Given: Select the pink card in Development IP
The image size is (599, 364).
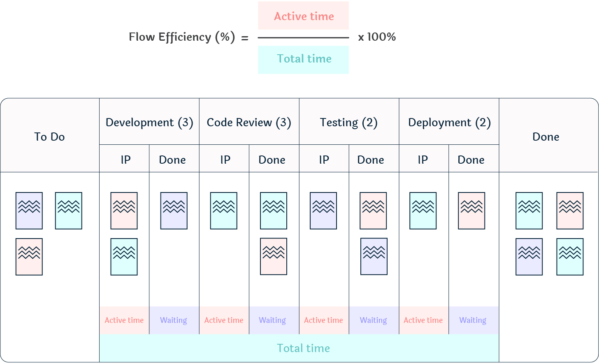Looking at the screenshot, I should pyautogui.click(x=124, y=211).
